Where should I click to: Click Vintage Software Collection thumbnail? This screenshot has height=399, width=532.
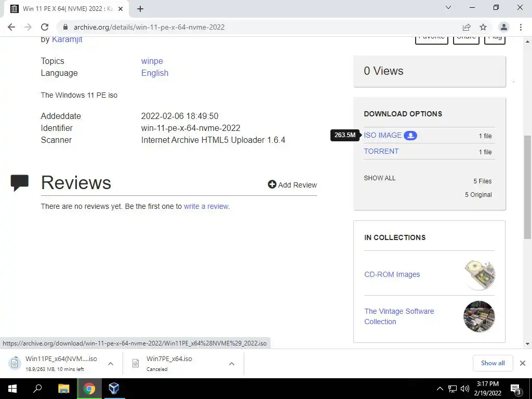(479, 316)
